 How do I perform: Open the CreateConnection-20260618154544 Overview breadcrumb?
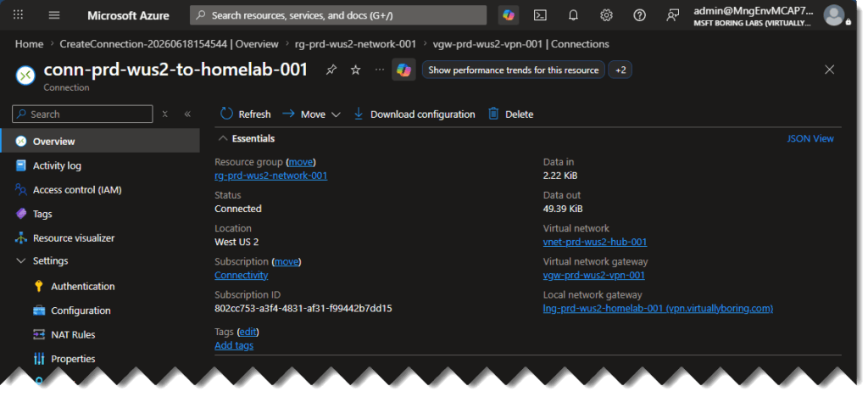(x=169, y=44)
